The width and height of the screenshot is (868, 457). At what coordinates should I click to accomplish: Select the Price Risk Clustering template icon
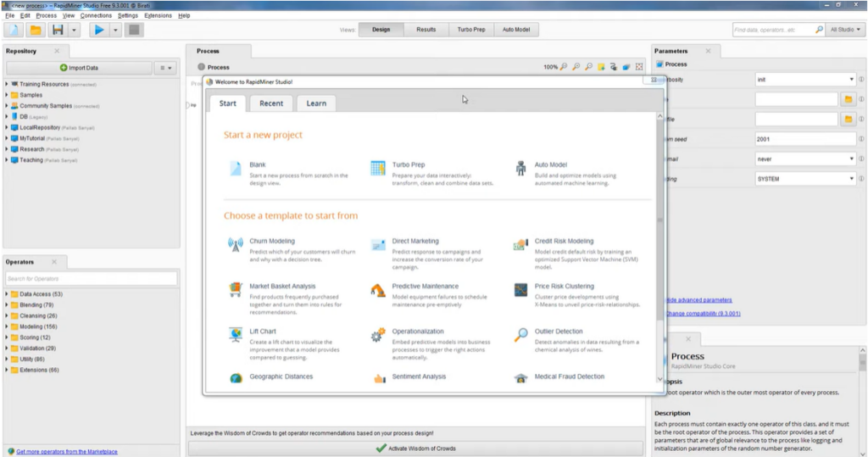[520, 289]
